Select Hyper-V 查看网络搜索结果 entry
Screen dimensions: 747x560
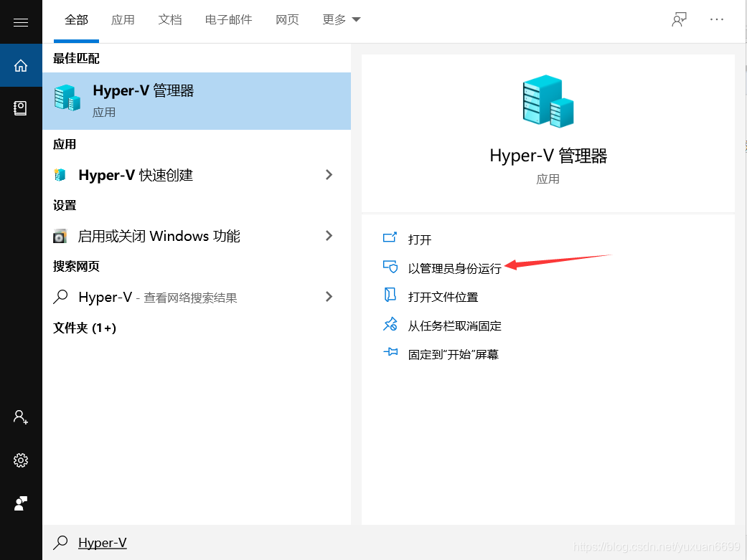[x=197, y=297]
